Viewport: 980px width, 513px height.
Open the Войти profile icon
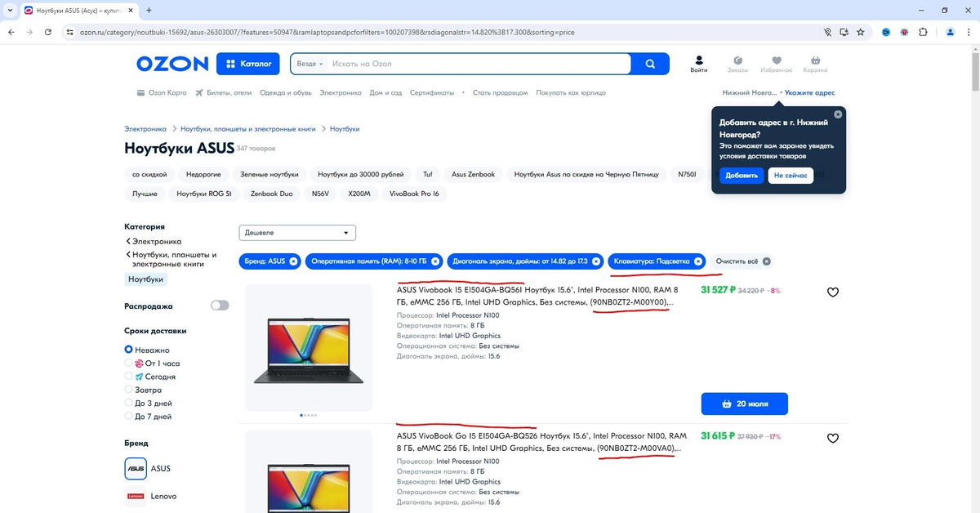click(x=698, y=61)
